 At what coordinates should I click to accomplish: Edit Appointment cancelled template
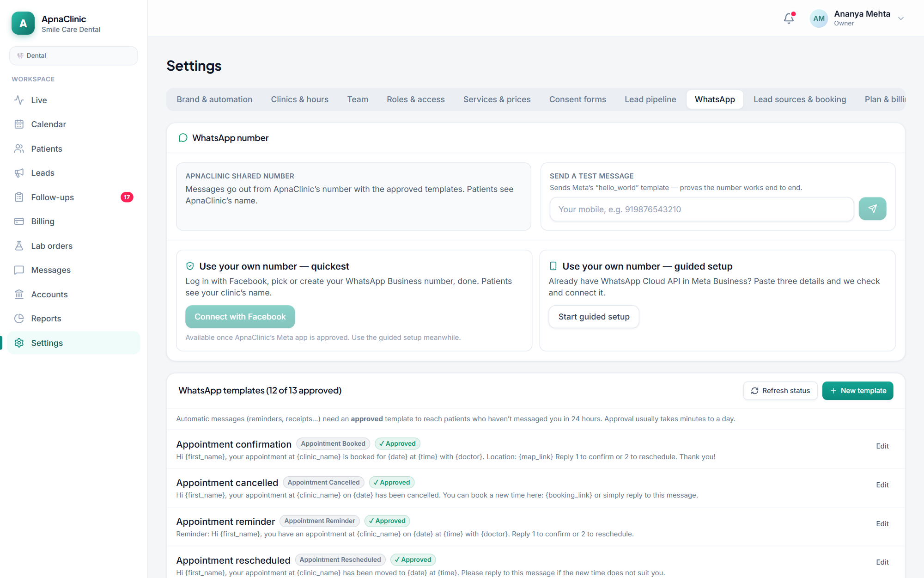click(x=882, y=485)
